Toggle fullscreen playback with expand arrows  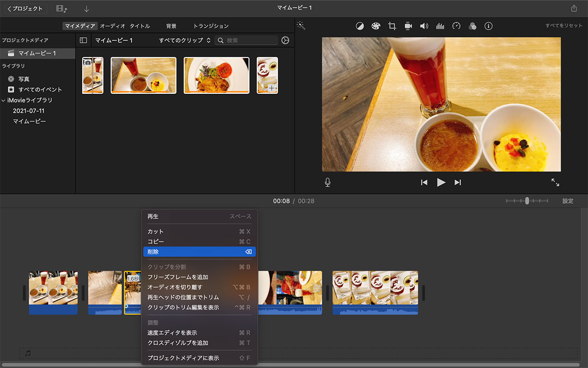point(555,183)
